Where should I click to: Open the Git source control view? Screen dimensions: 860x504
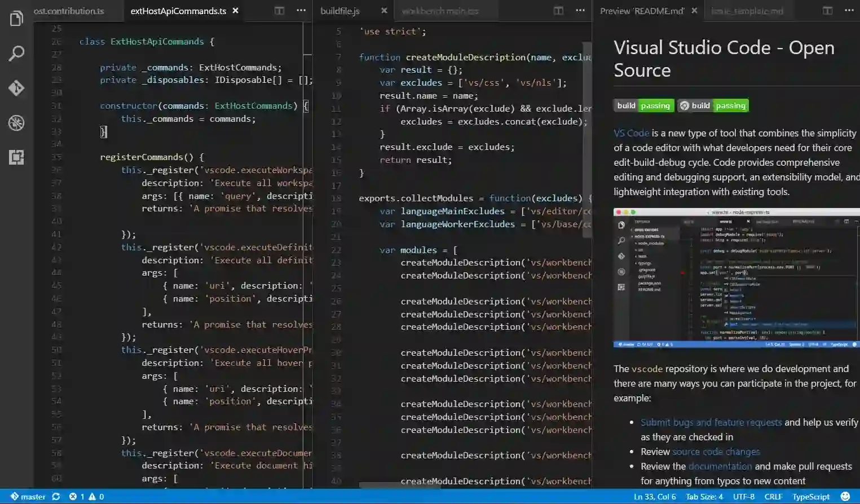point(16,88)
